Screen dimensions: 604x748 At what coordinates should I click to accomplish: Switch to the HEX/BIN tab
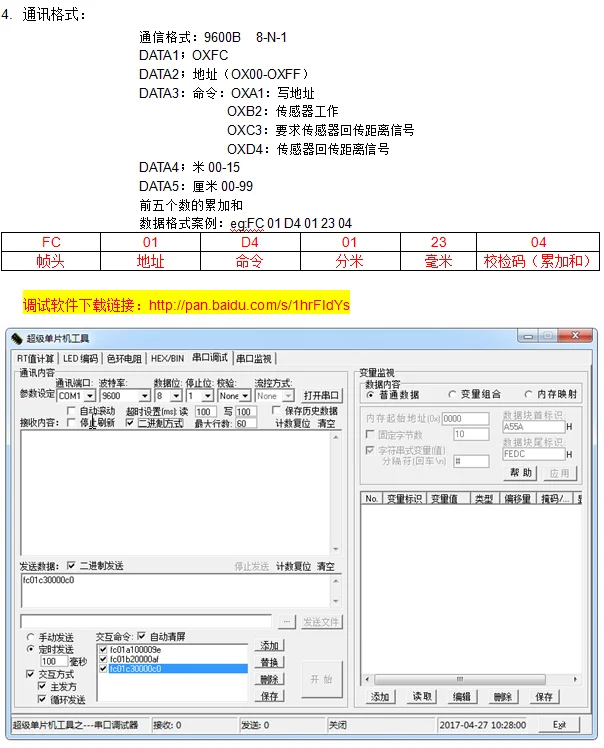pyautogui.click(x=167, y=359)
